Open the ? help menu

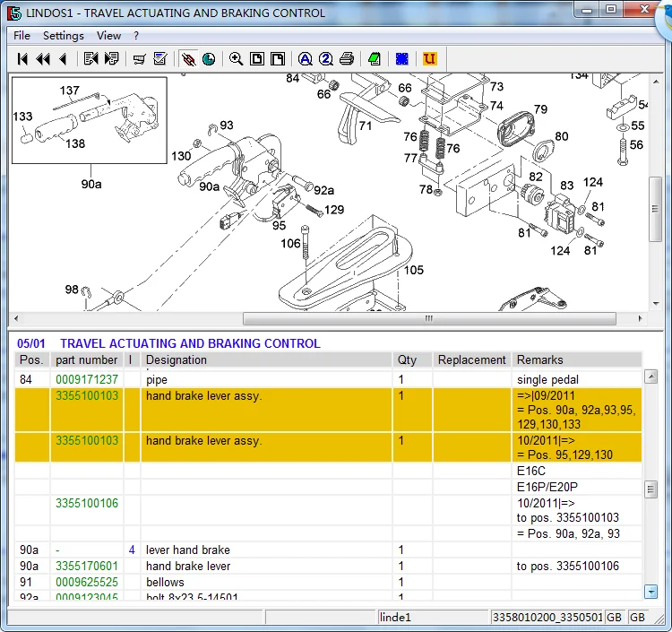pyautogui.click(x=136, y=36)
